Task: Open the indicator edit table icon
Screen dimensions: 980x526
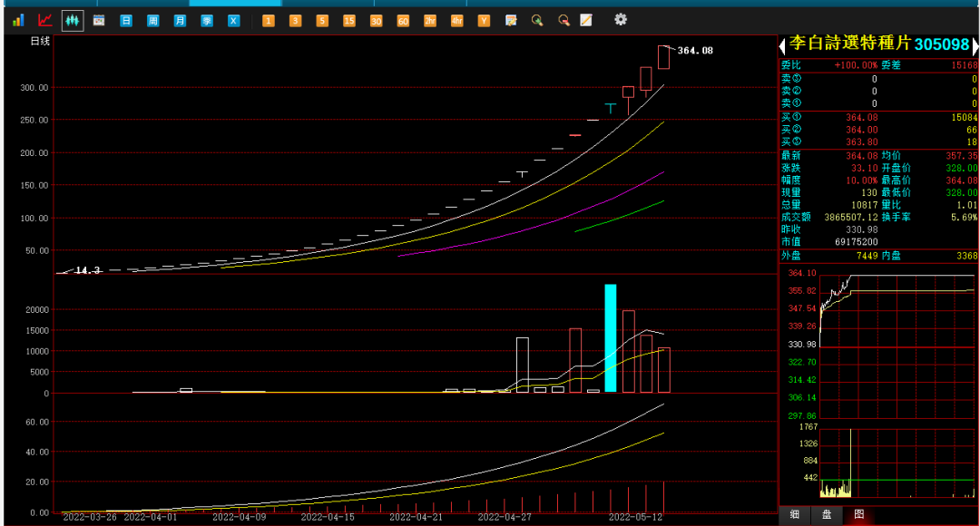Action: tap(511, 21)
